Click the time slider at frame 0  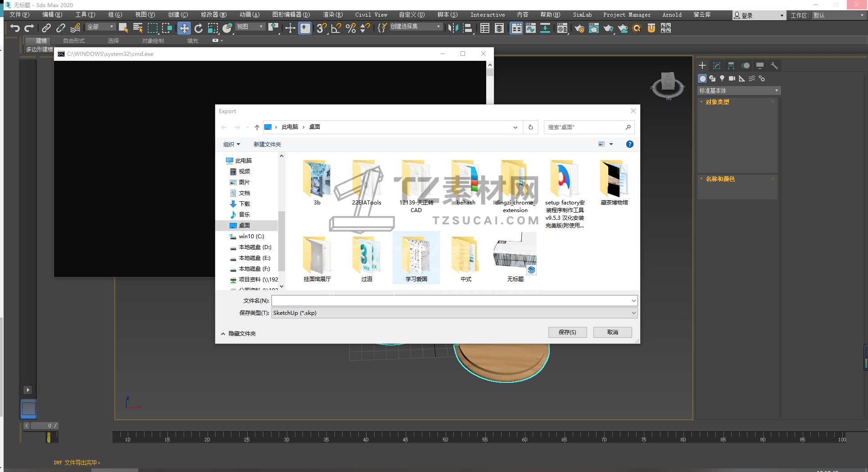pos(49,437)
